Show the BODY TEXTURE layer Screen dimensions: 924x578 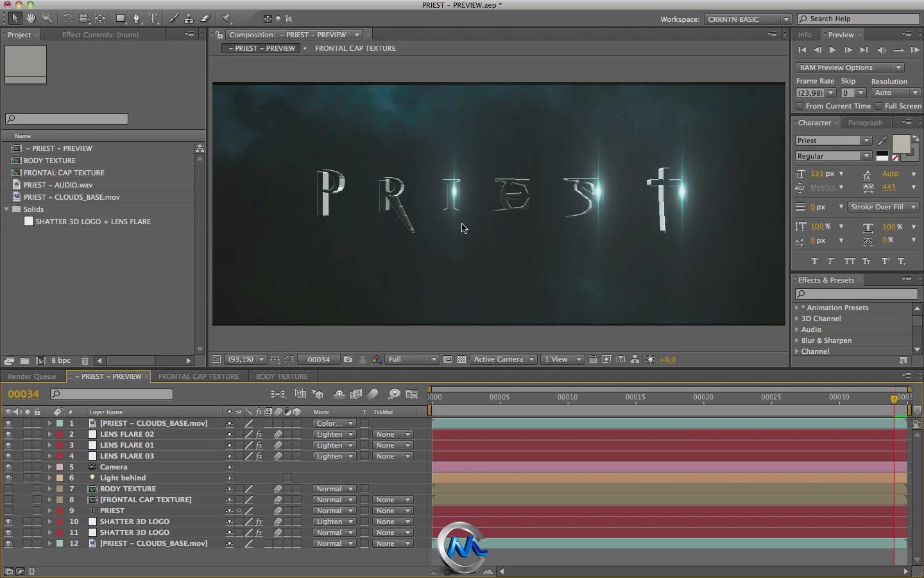point(8,489)
